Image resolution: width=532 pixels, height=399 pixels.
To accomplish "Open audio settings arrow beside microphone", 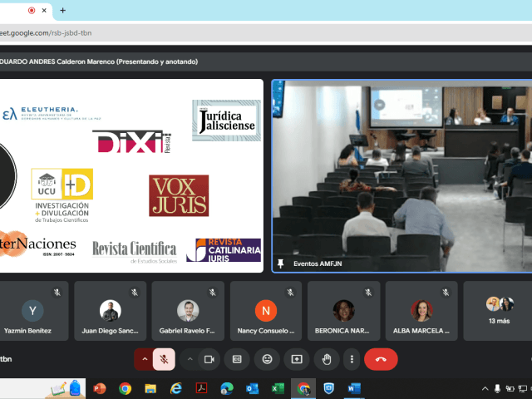I will [145, 359].
